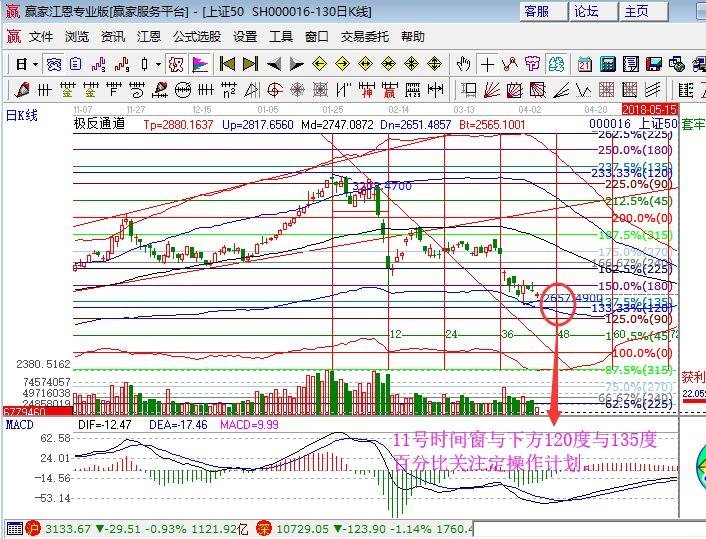The height and width of the screenshot is (539, 706).
Task: Select the red 神 ruler icon
Action: coord(367,91)
